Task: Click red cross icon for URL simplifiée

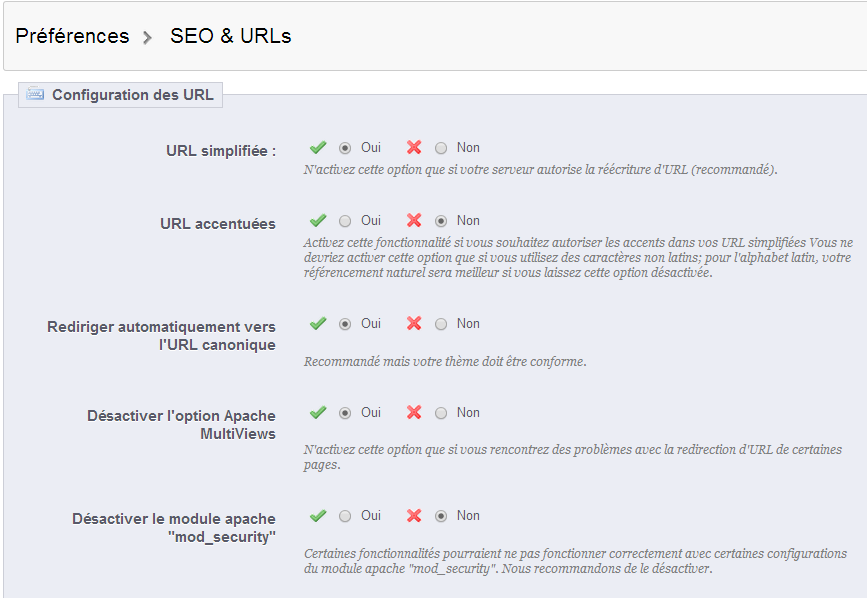Action: click(x=414, y=148)
